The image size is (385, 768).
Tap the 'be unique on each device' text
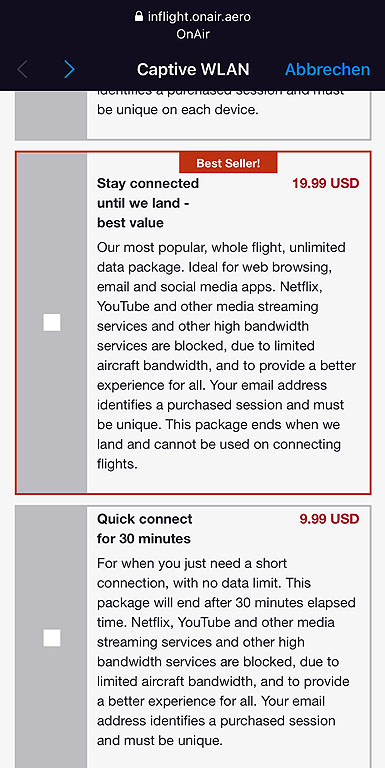click(x=177, y=110)
